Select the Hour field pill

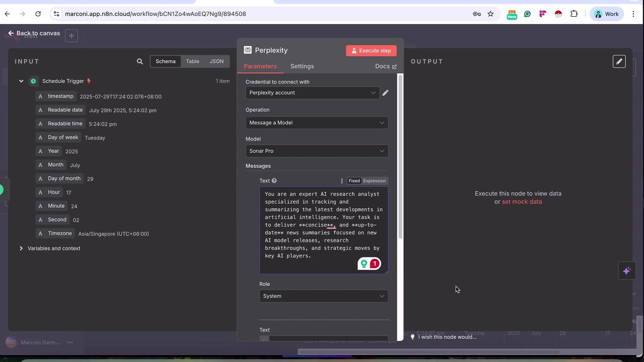coord(49,192)
